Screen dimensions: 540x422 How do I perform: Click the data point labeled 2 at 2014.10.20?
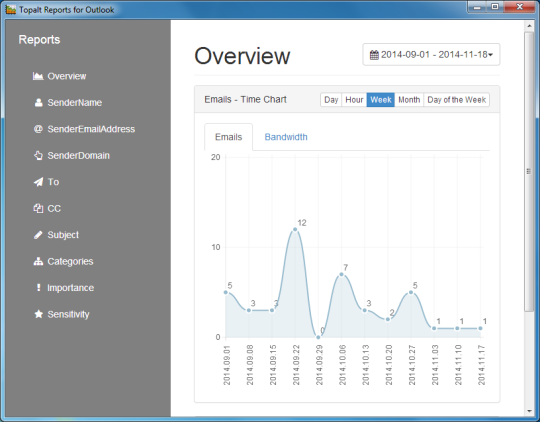coord(388,319)
